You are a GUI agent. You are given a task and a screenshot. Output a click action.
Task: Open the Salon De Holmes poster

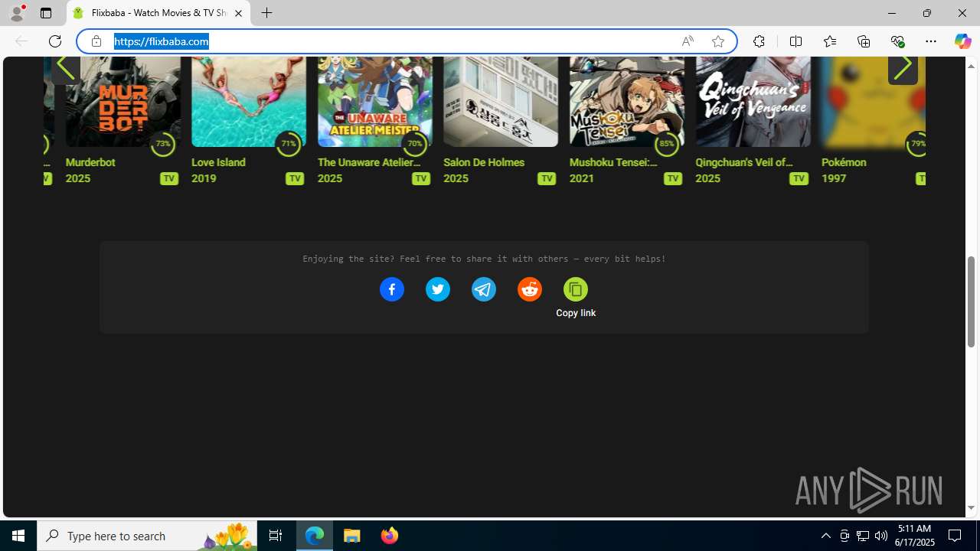501,101
